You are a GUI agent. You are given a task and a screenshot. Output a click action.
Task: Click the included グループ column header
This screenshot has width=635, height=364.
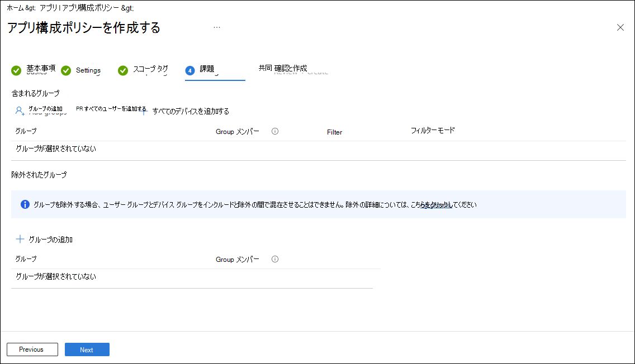point(26,131)
